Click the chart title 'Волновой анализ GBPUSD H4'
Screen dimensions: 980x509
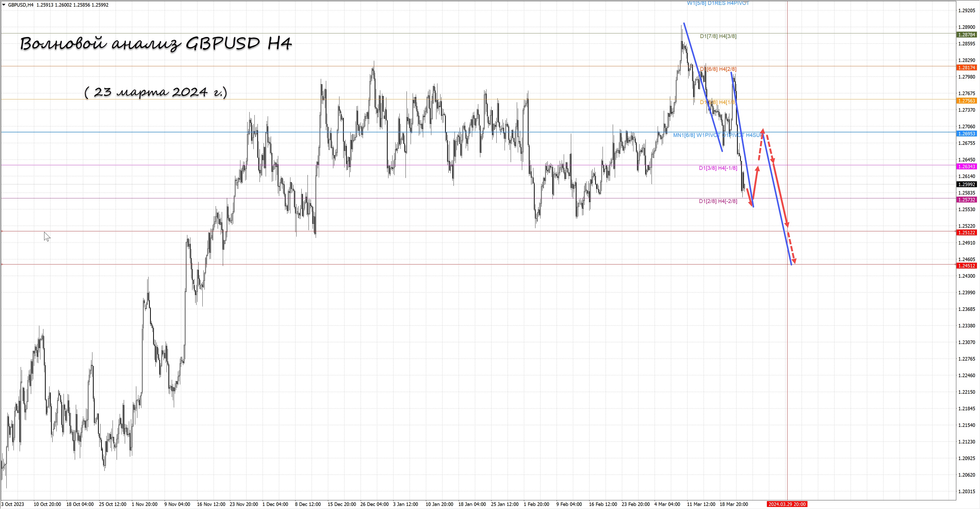pos(156,44)
